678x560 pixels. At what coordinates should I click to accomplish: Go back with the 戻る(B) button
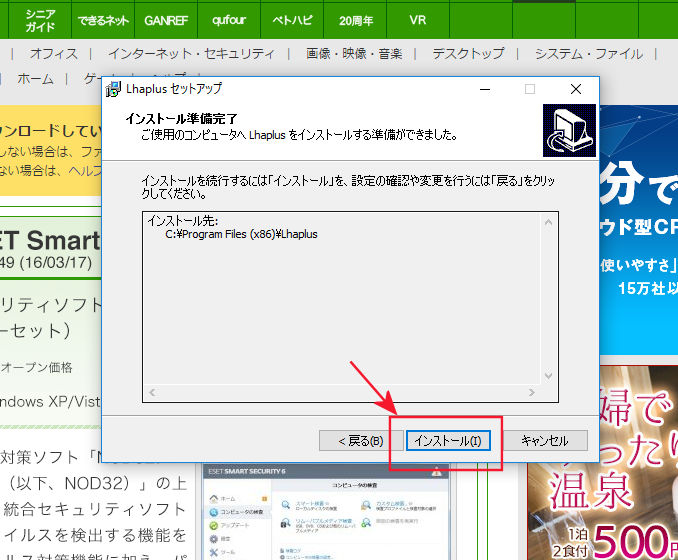tap(361, 441)
